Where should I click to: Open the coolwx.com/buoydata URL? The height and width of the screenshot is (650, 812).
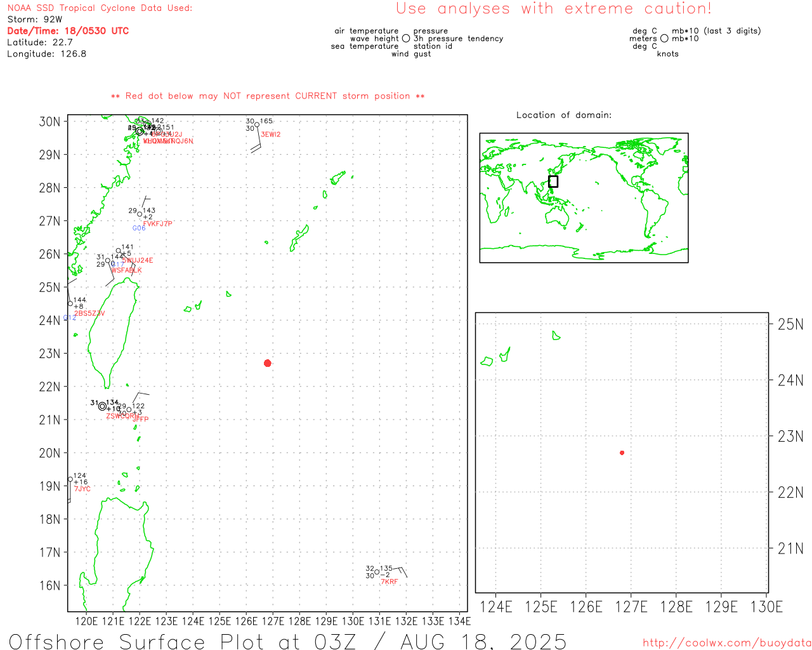[727, 643]
